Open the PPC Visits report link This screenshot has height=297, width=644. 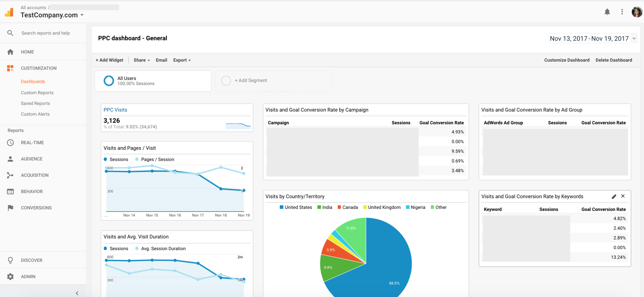pyautogui.click(x=115, y=110)
